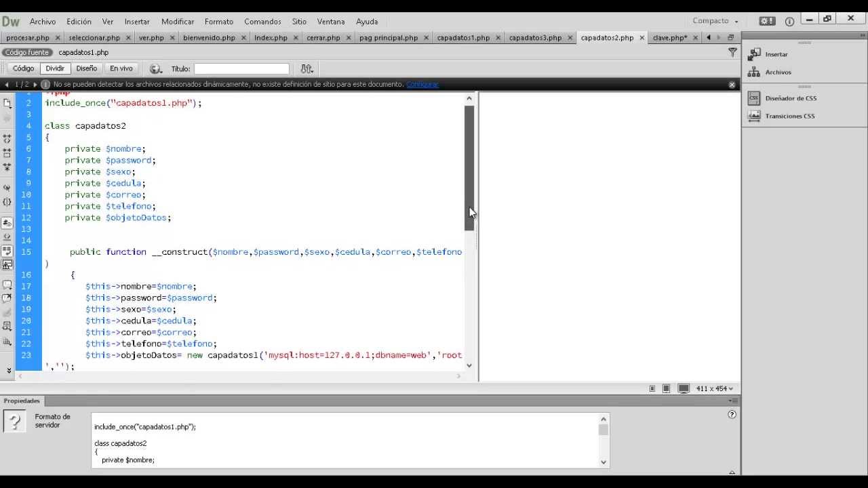Select the desktop size icon in status bar
This screenshot has height=488, width=868.
click(684, 389)
